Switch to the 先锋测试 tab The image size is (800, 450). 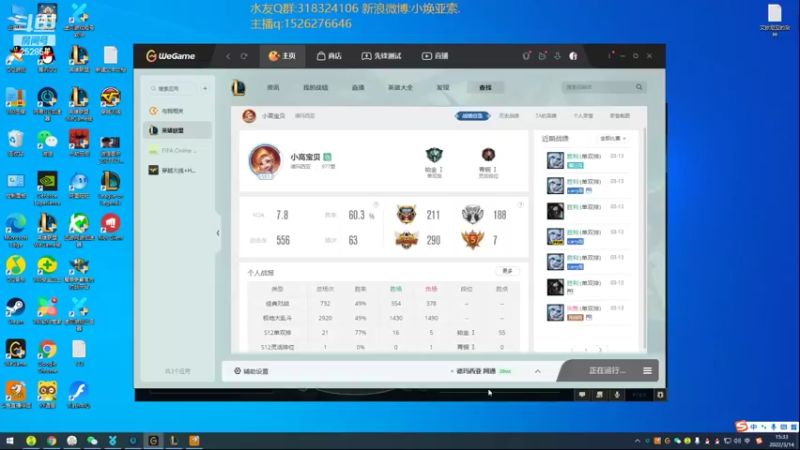point(381,56)
